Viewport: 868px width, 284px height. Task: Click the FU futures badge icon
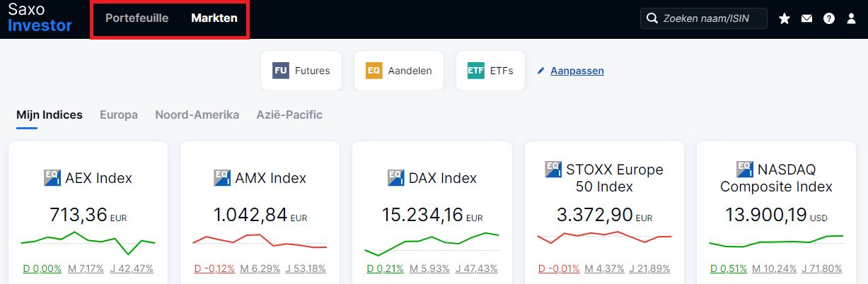(x=280, y=71)
